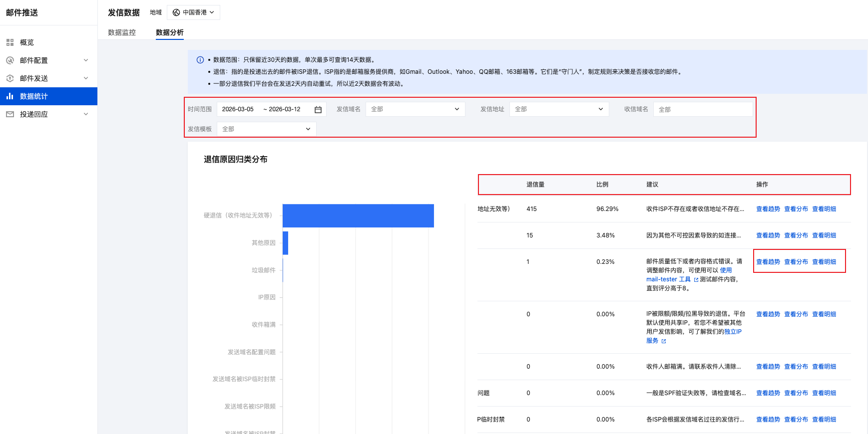The width and height of the screenshot is (868, 434).
Task: Expand the 邮件配置 sidebar menu
Action: 86,60
